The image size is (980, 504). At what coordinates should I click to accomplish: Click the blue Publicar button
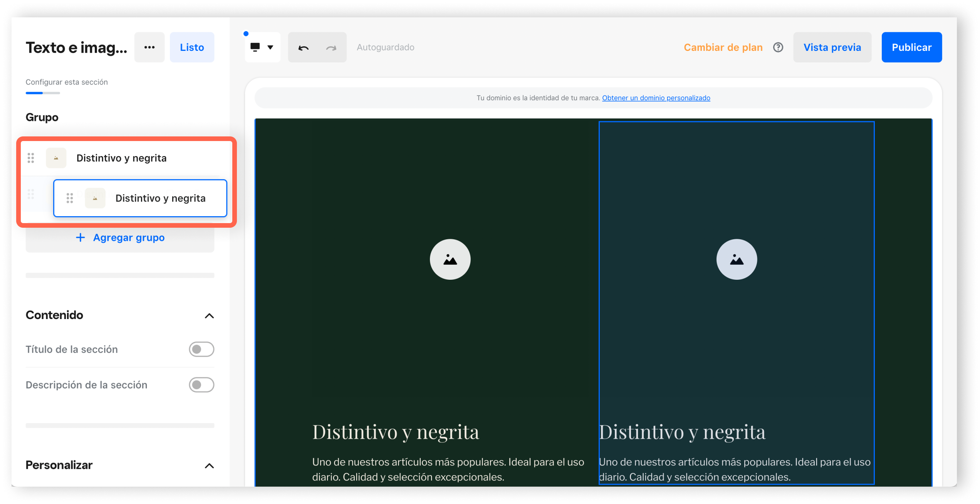tap(911, 47)
